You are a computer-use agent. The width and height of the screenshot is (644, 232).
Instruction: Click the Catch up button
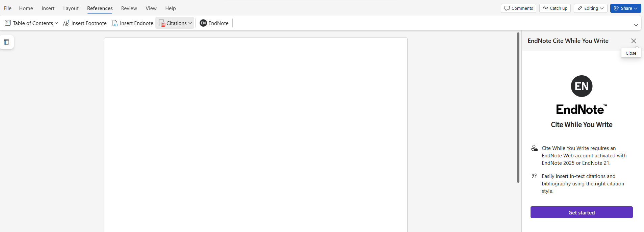tap(555, 8)
